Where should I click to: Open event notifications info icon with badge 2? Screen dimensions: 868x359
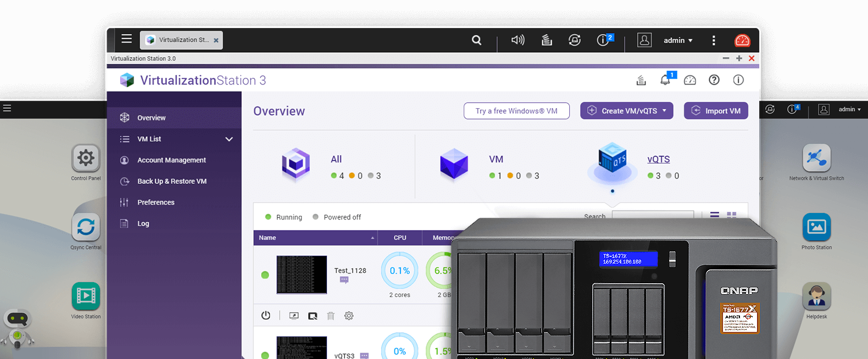point(604,40)
